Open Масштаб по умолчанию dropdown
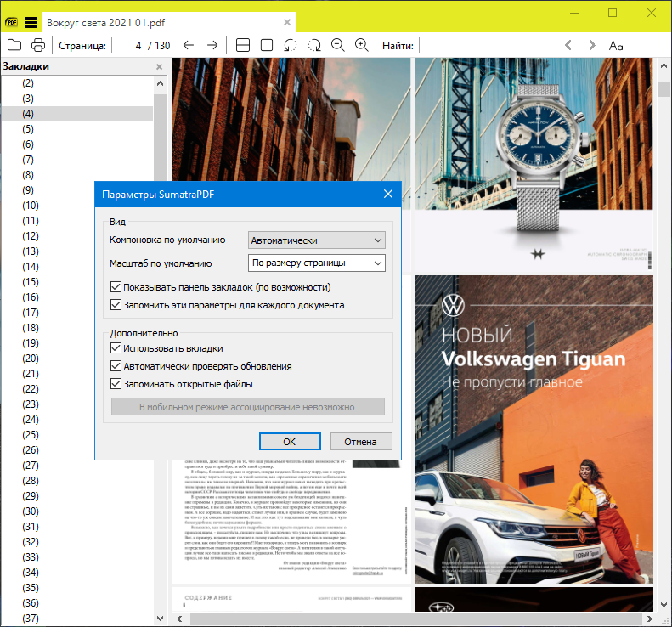The image size is (672, 627). click(317, 263)
